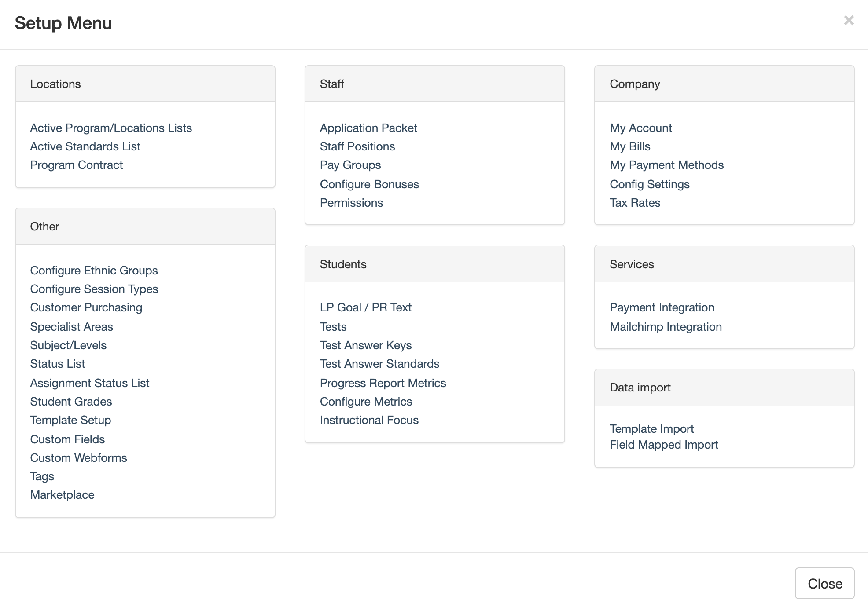Viewport: 868px width, 607px height.
Task: Go to Tax Rates configuration
Action: click(x=634, y=203)
